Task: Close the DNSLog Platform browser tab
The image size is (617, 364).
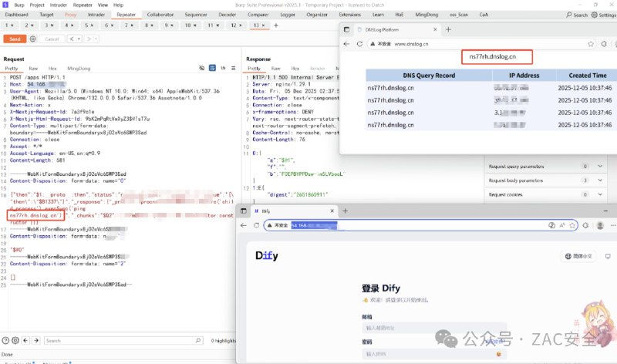Action: pos(435,29)
